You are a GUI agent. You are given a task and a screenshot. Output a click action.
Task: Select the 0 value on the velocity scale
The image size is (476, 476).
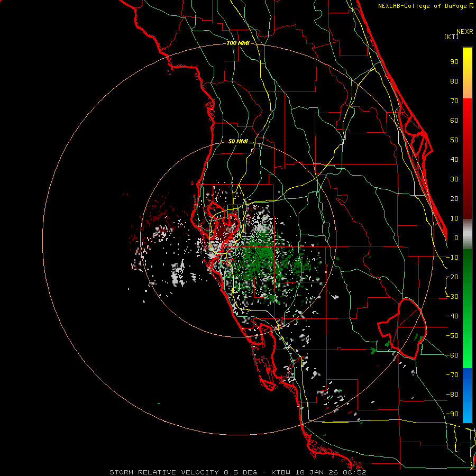[456, 237]
